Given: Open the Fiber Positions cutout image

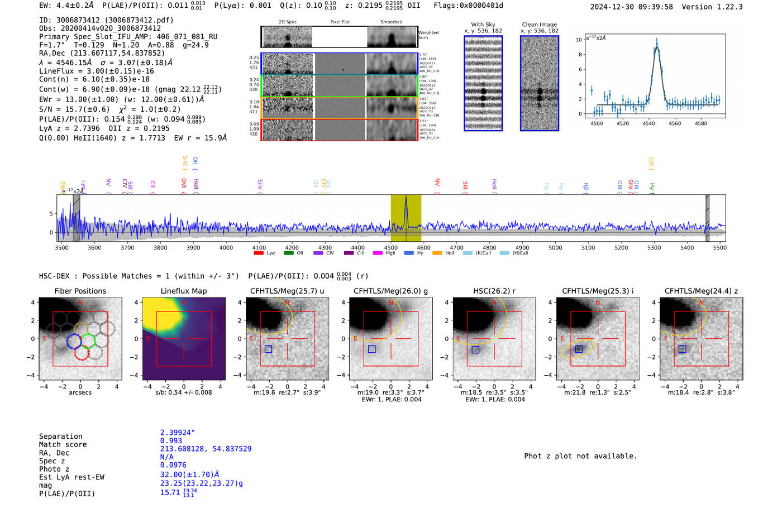Looking at the screenshot, I should (x=80, y=338).
